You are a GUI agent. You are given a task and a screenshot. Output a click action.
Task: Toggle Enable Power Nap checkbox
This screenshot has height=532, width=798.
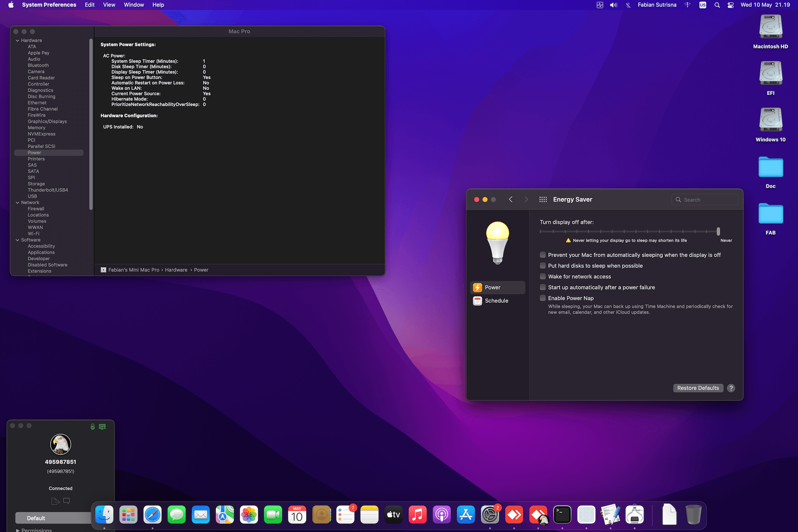(x=543, y=298)
